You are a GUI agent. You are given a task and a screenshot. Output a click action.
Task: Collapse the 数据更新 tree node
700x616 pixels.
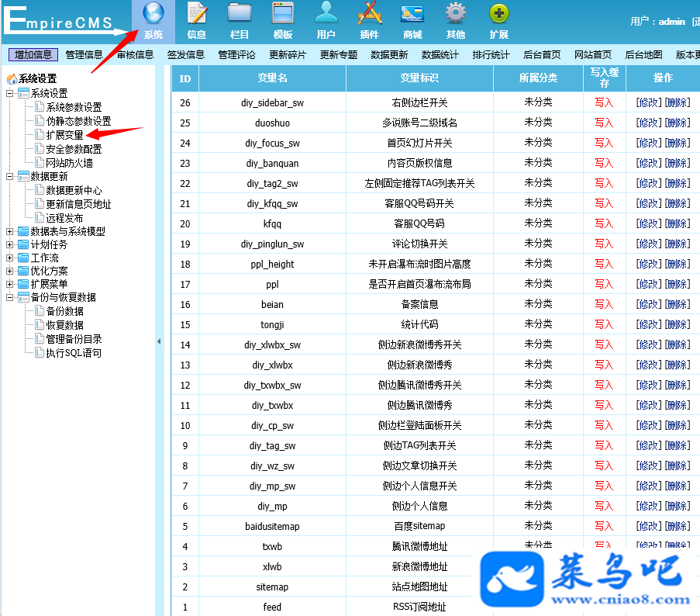[x=10, y=176]
